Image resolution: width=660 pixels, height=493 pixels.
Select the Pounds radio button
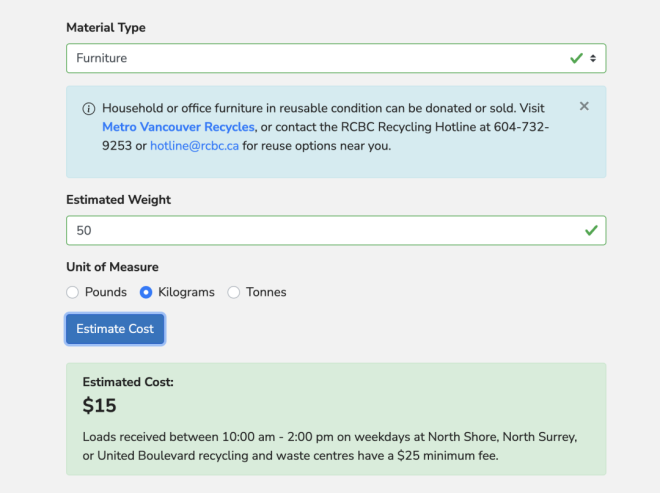(x=72, y=293)
